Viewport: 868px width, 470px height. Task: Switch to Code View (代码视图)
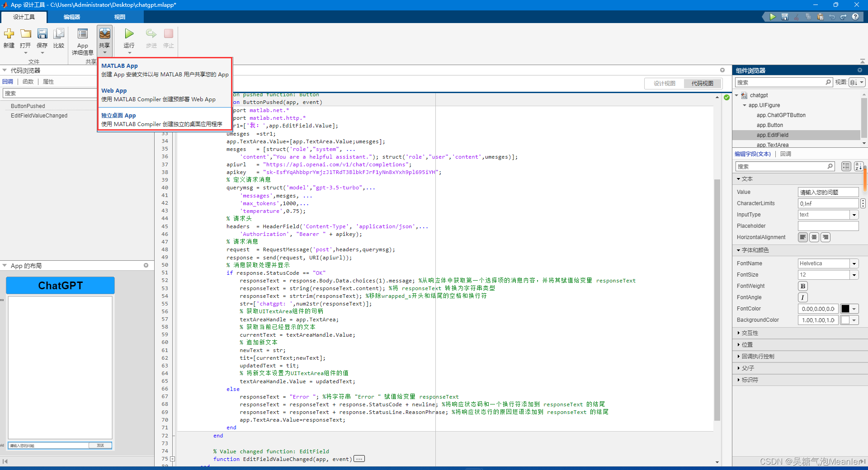coord(703,84)
